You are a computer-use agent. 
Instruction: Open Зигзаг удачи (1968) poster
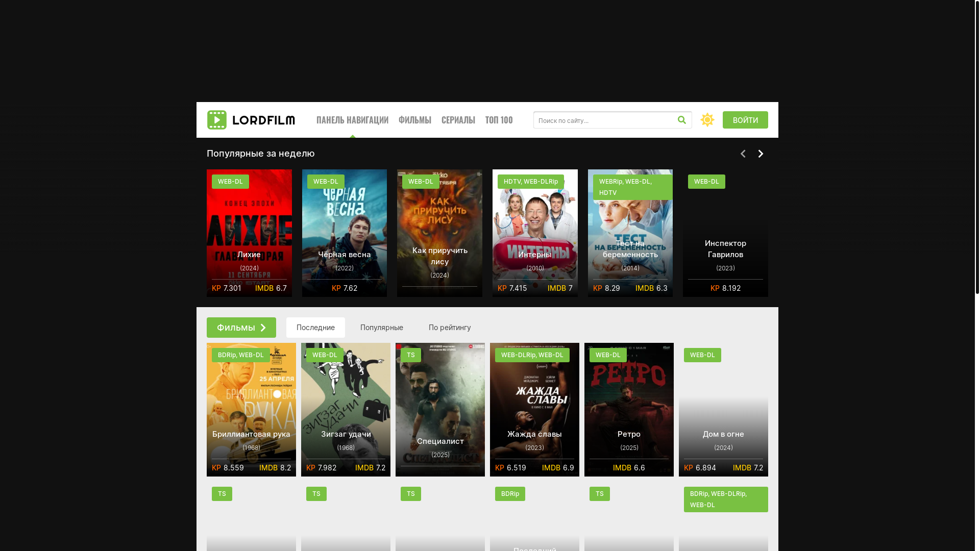point(346,410)
